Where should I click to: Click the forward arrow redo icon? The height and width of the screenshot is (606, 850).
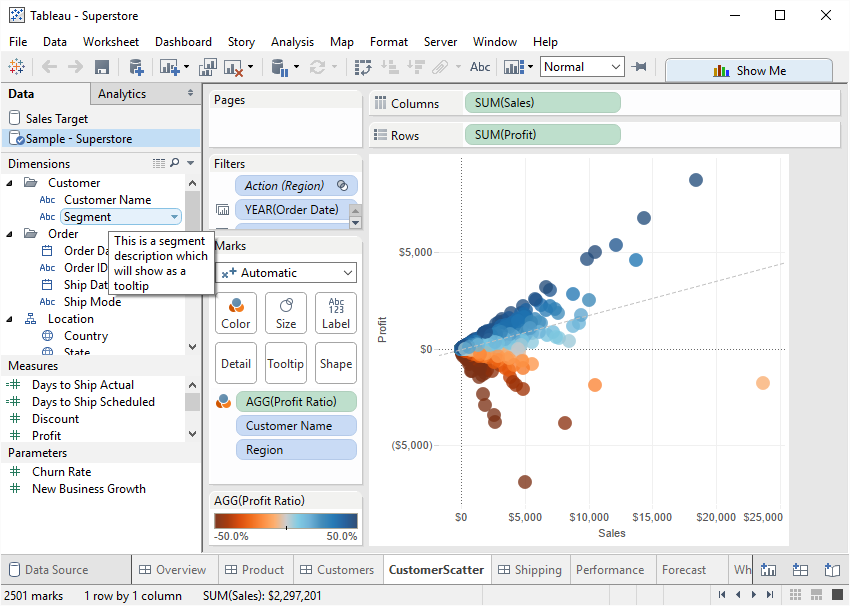point(75,67)
